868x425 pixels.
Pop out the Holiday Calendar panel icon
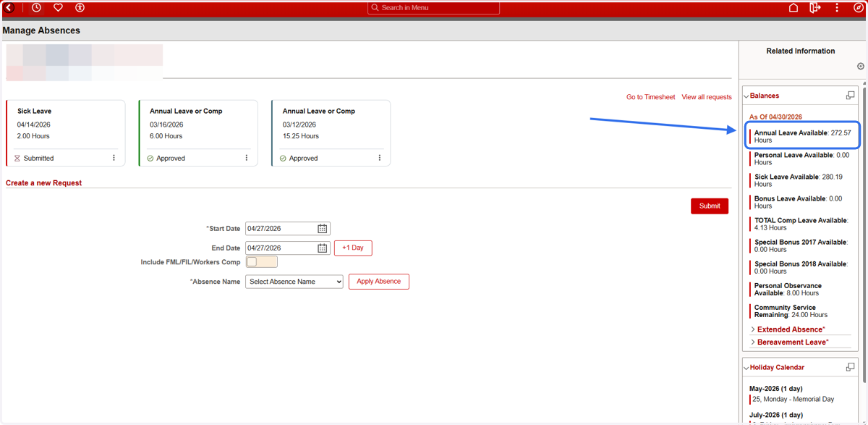(x=851, y=367)
